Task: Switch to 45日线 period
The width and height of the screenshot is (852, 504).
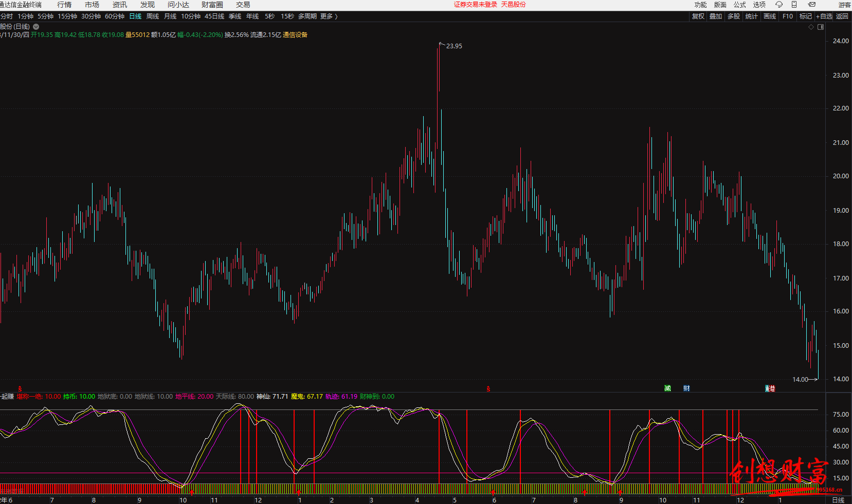Action: click(214, 16)
